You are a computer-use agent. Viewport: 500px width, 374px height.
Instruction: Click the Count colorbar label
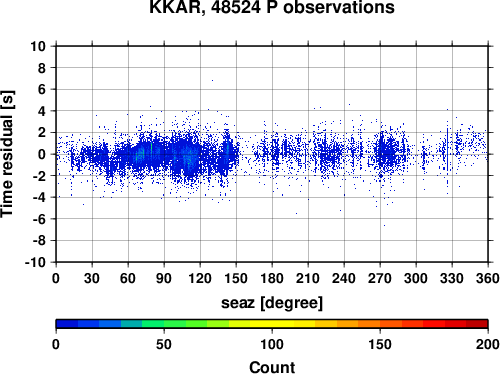click(x=272, y=367)
